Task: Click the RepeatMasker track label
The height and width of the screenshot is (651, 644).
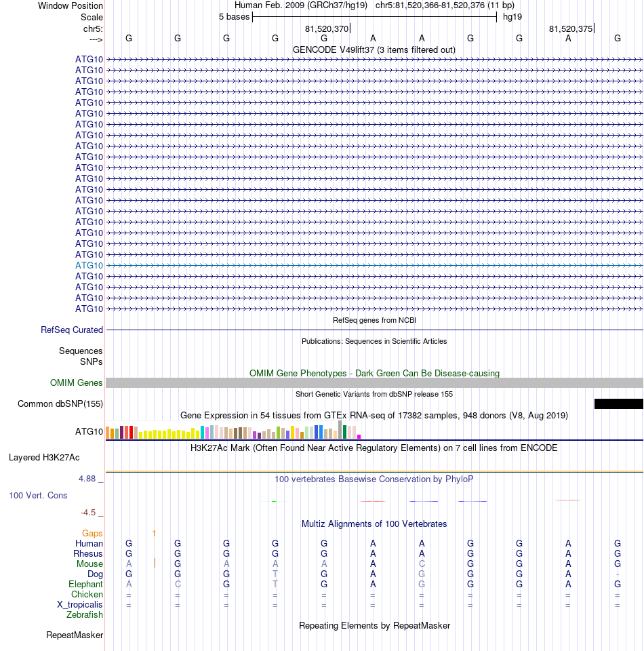Action: 75,635
